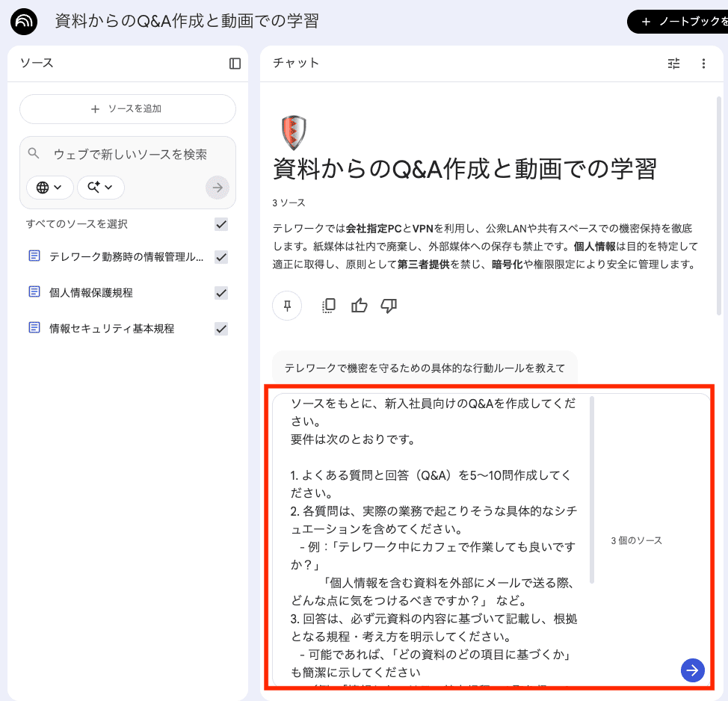Screen dimensions: 728x701
Task: Open the 情報セキュリティ基本規程 source
Action: pos(111,329)
